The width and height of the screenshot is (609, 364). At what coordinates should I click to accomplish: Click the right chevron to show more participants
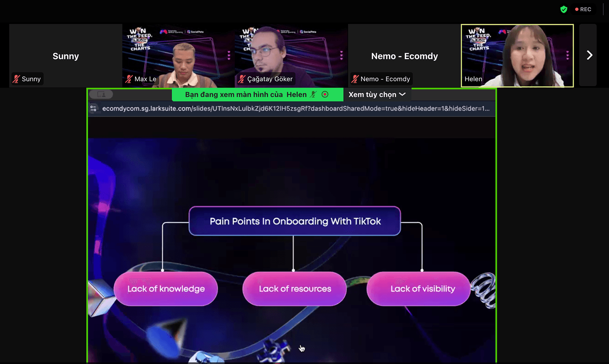click(588, 55)
